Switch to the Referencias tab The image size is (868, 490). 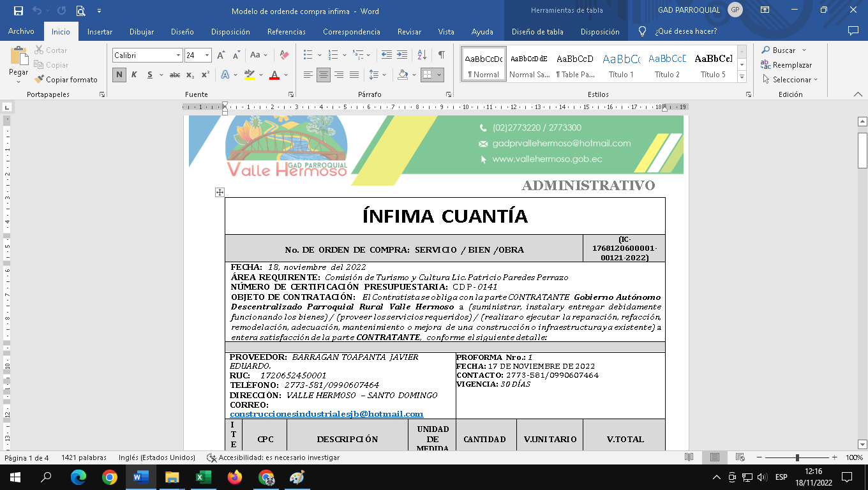pos(287,31)
